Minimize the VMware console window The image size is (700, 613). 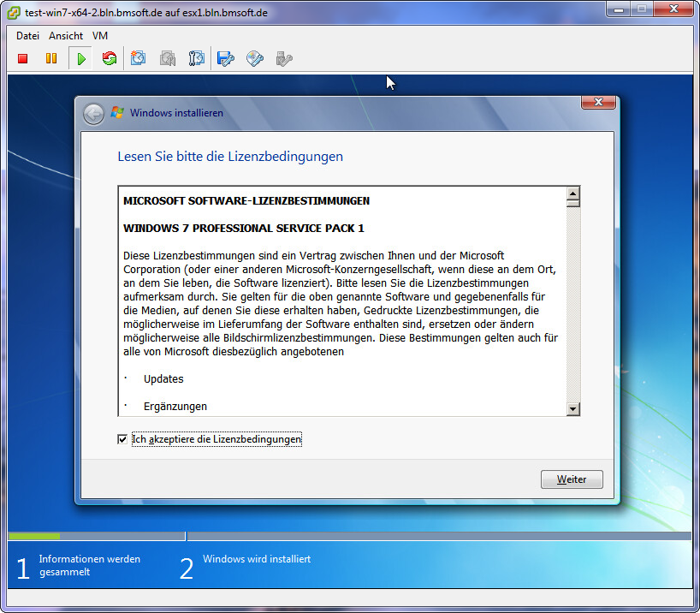pyautogui.click(x=619, y=9)
